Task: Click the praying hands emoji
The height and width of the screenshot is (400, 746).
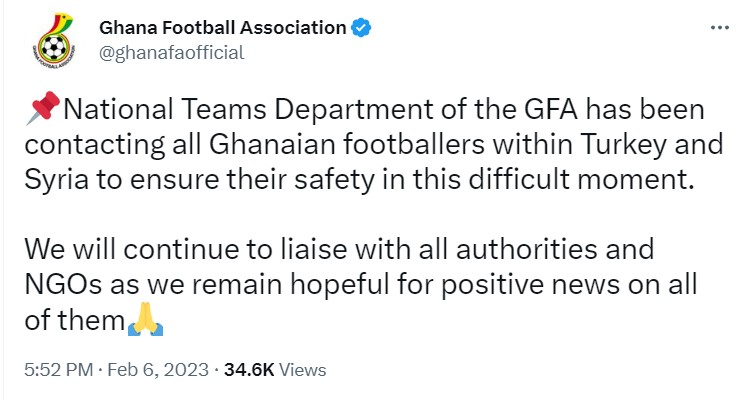Action: click(x=146, y=319)
